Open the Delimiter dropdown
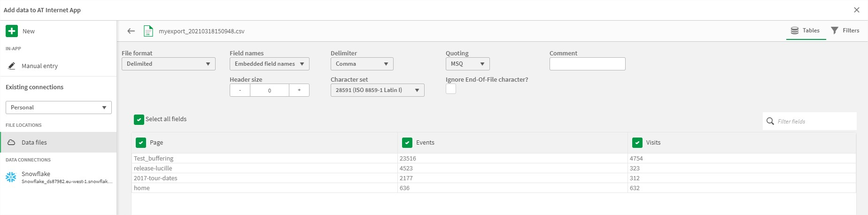The image size is (868, 215). click(x=362, y=64)
